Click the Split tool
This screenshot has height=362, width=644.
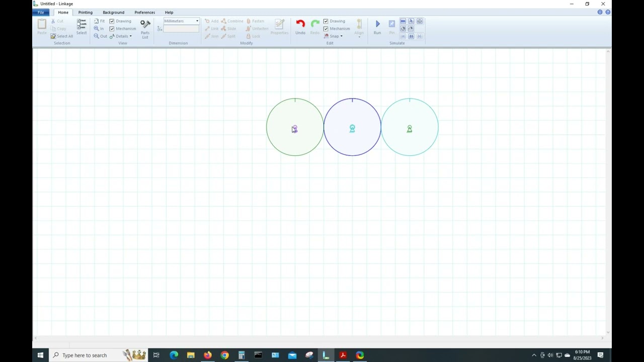pos(228,36)
